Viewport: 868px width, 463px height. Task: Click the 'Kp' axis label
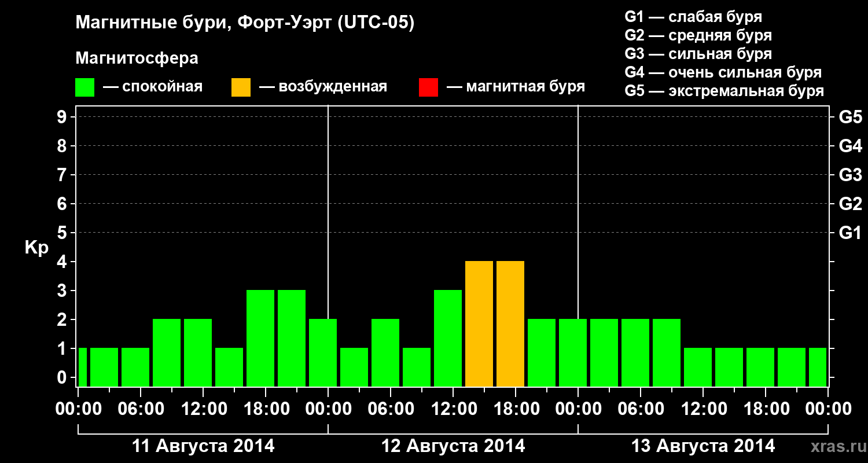click(x=36, y=248)
